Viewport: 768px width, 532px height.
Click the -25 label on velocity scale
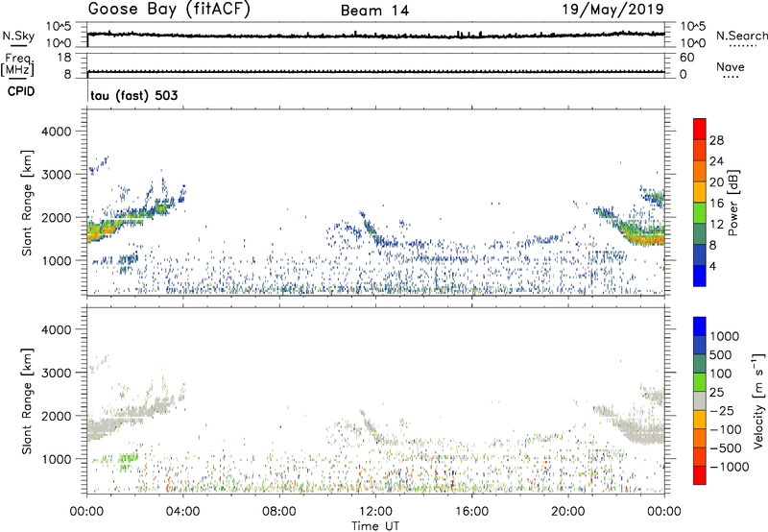tap(722, 410)
